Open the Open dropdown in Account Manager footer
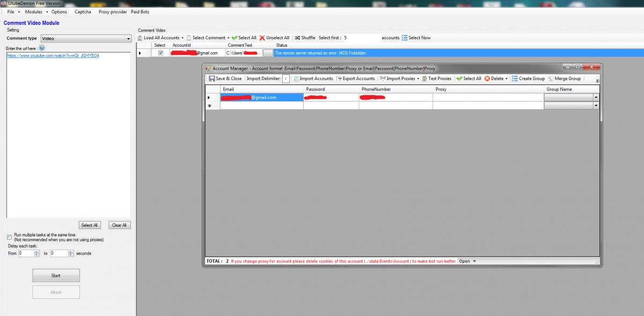 [x=467, y=261]
